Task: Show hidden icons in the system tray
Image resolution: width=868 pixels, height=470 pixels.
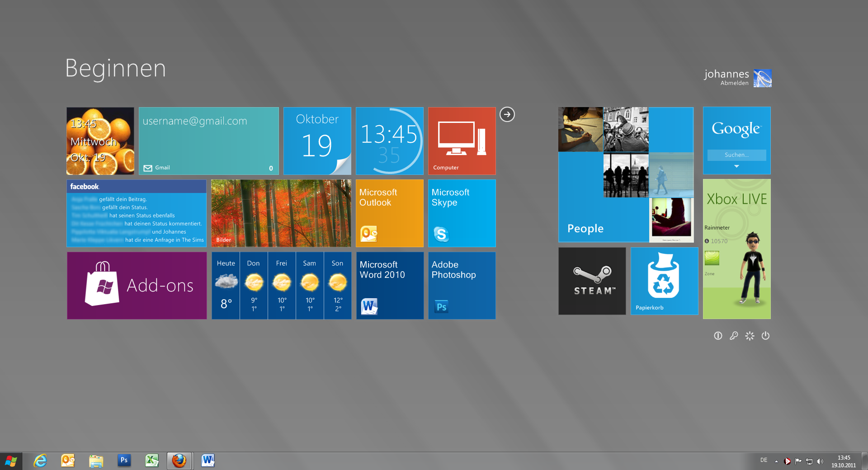Action: pos(776,461)
